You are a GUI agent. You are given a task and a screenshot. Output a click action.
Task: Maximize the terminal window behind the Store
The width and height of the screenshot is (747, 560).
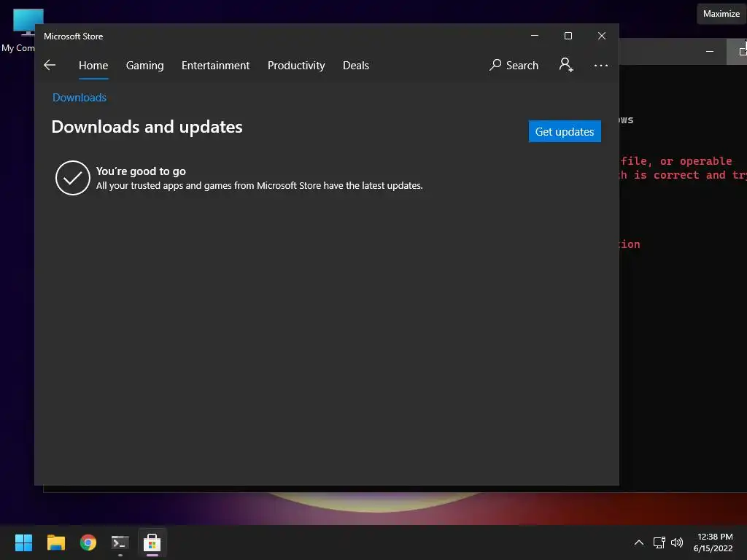pos(741,51)
